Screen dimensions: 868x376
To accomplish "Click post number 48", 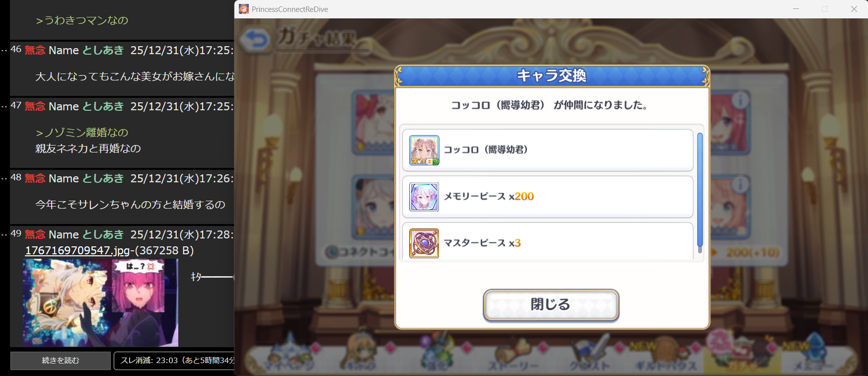I will 16,177.
